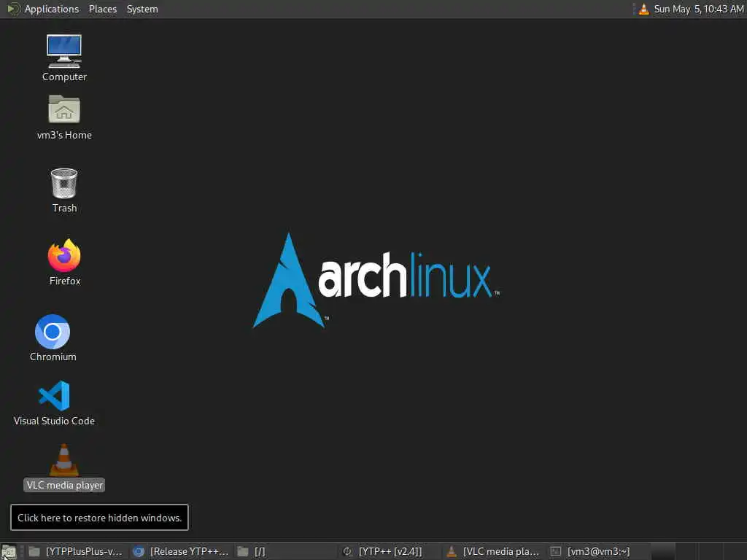Restore the VLC media player taskbar entry
Viewport: 747px width, 560px height.
coord(494,551)
